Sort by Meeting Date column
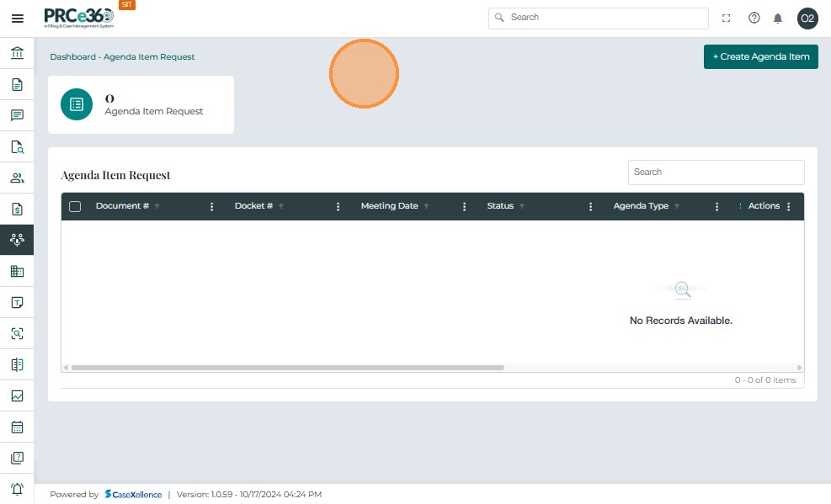831x504 pixels. click(x=390, y=206)
